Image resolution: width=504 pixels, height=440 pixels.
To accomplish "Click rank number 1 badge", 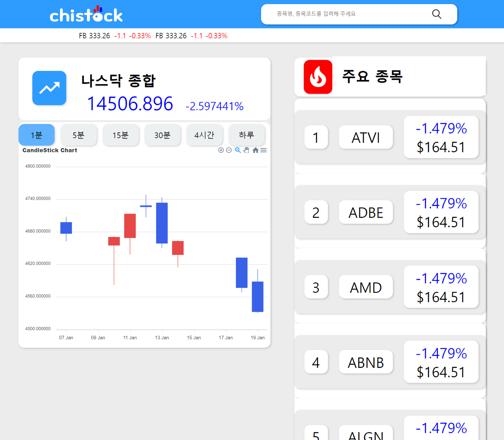I will click(316, 137).
